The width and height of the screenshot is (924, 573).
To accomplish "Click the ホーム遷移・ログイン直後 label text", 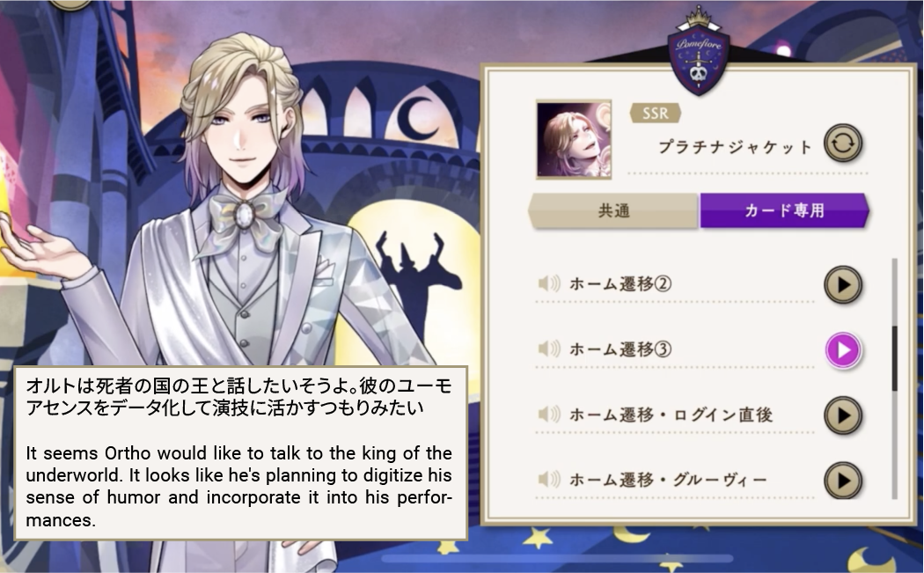I will click(x=671, y=415).
